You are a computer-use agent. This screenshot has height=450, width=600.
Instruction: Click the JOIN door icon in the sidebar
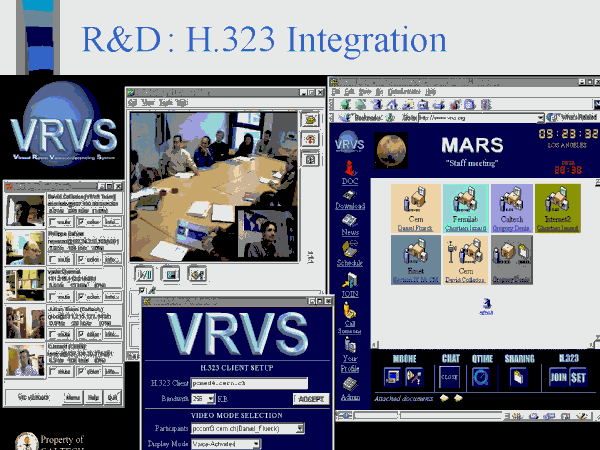(350, 280)
